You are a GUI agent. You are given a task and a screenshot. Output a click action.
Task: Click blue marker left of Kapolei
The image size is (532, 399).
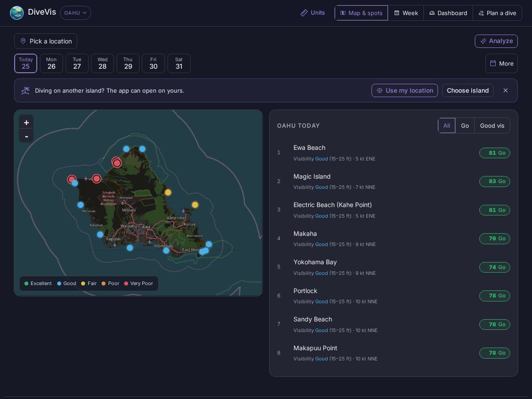point(100,235)
